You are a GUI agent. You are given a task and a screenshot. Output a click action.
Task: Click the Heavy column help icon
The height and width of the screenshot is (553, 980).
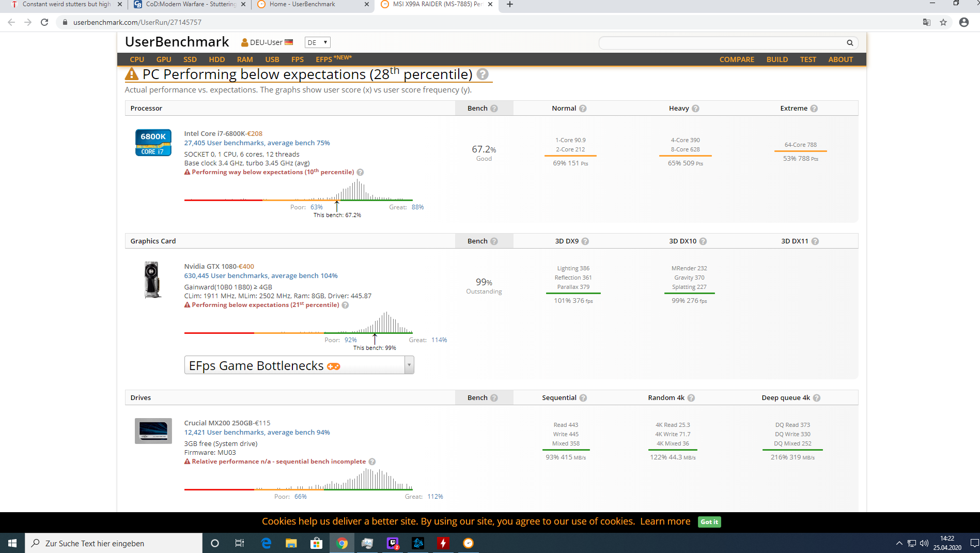coord(695,109)
